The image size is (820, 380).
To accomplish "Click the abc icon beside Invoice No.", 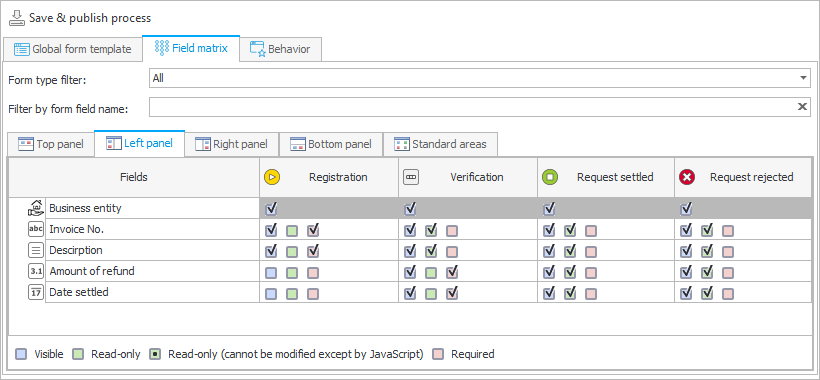I will (35, 229).
